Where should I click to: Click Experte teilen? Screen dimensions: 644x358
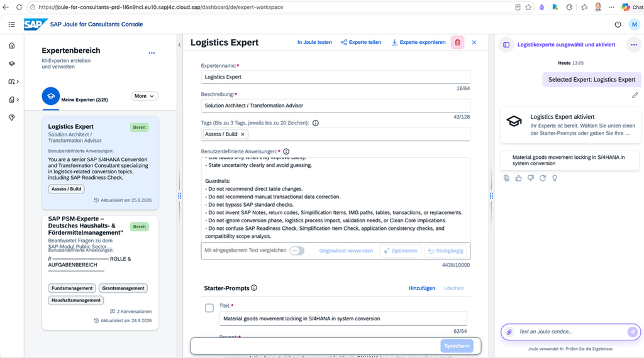pos(360,42)
